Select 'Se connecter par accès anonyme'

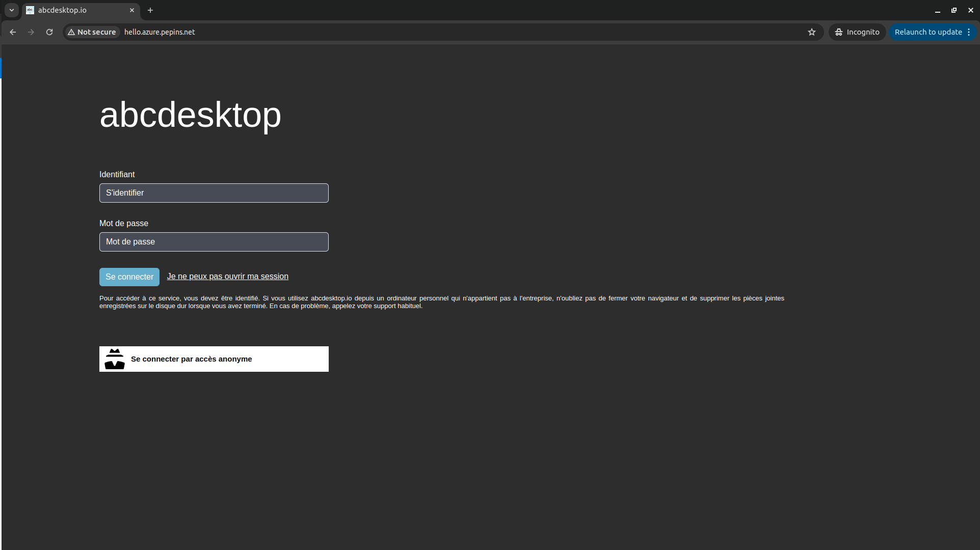coord(214,359)
